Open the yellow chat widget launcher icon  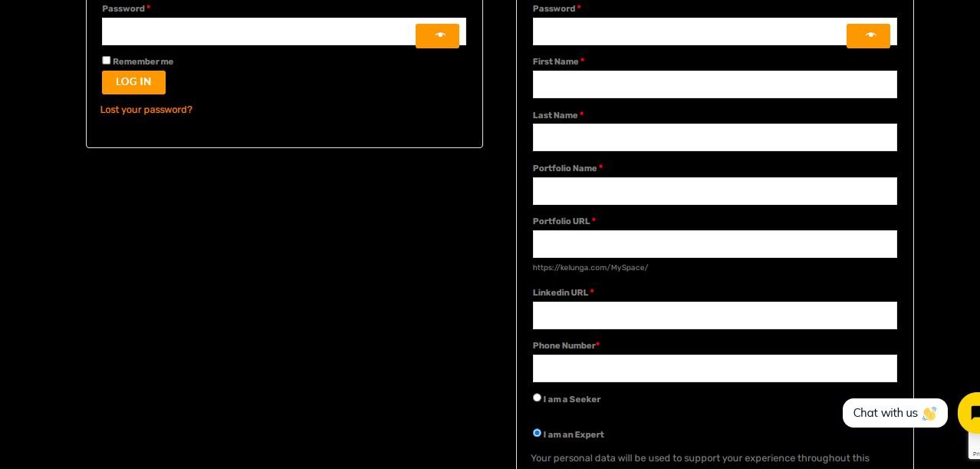coord(970,413)
